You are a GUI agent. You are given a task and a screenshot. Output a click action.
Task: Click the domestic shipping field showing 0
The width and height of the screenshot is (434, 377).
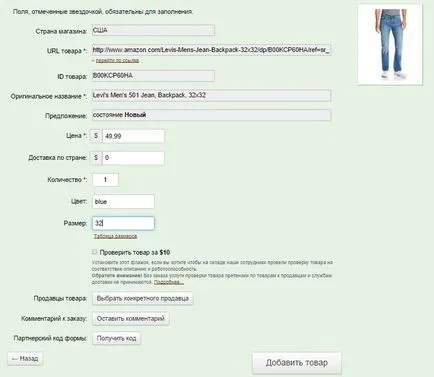pyautogui.click(x=133, y=158)
